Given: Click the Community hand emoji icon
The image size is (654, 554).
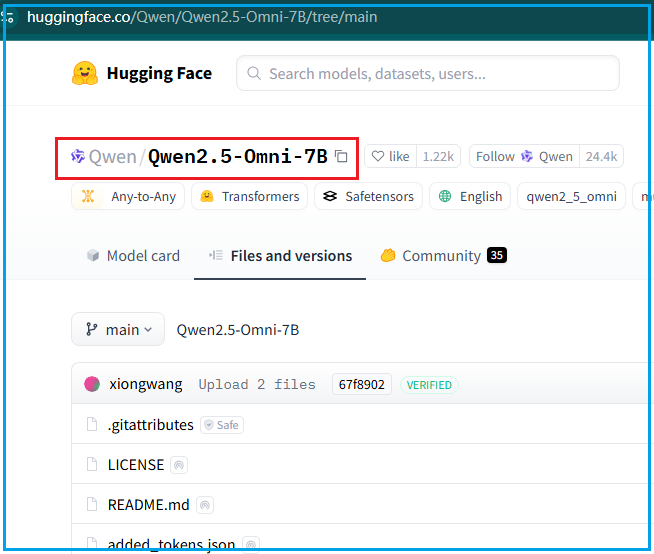Looking at the screenshot, I should coord(387,255).
